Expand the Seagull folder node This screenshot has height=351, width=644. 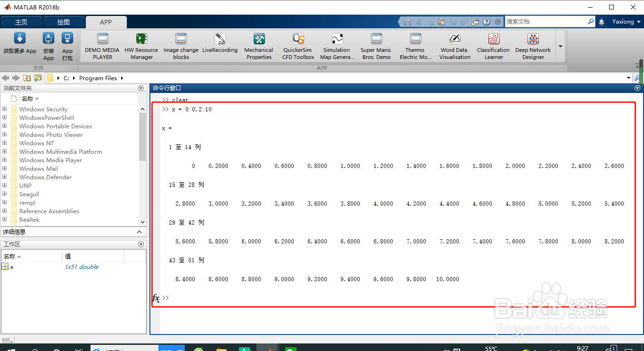[x=5, y=194]
